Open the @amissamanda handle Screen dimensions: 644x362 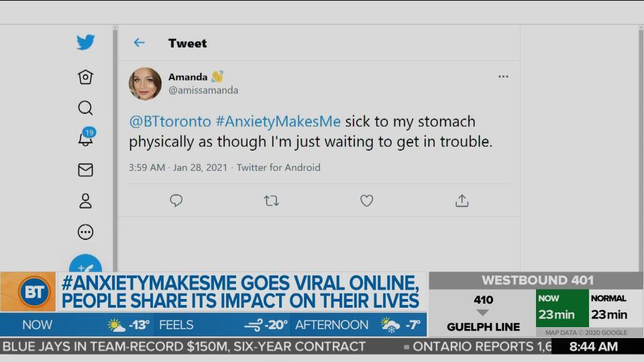point(203,90)
